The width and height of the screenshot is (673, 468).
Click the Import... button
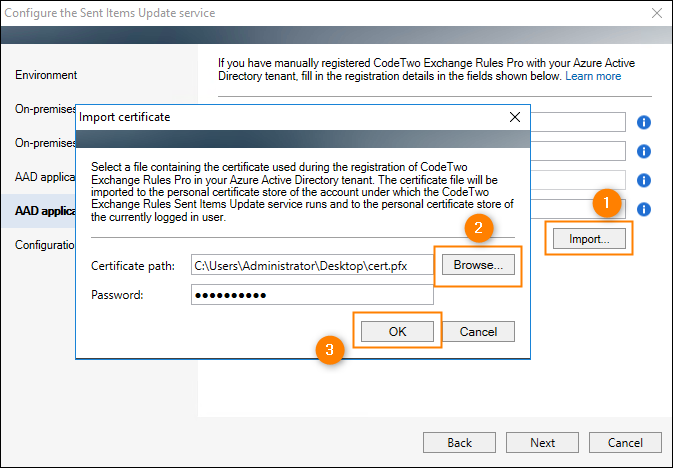(589, 239)
